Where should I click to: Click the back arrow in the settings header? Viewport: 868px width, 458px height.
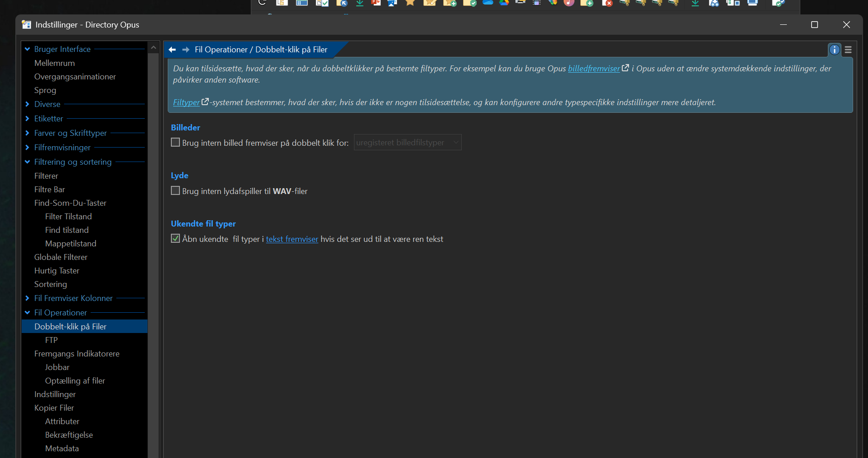click(x=172, y=50)
